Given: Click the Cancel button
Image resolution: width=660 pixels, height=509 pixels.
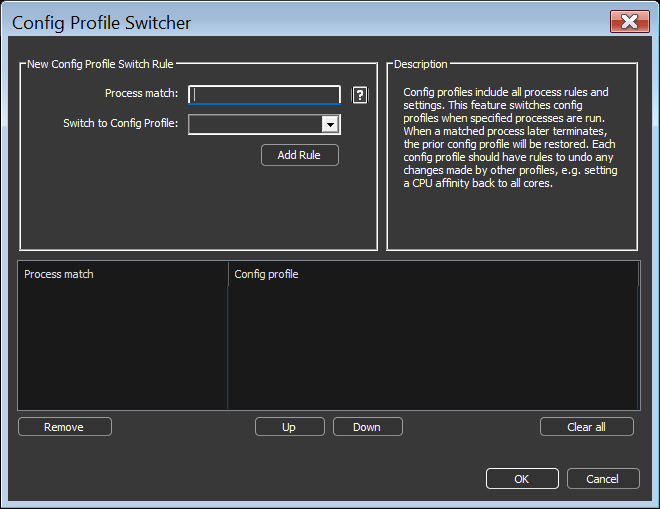Looking at the screenshot, I should pos(603,479).
